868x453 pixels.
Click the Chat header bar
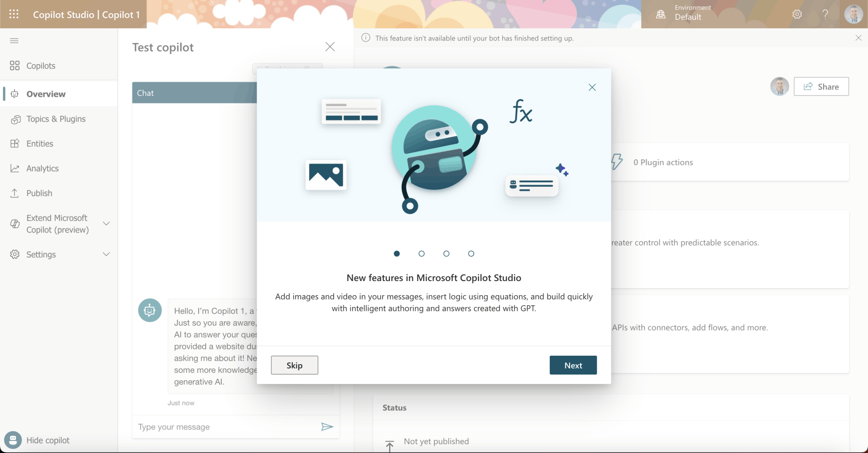(x=194, y=93)
